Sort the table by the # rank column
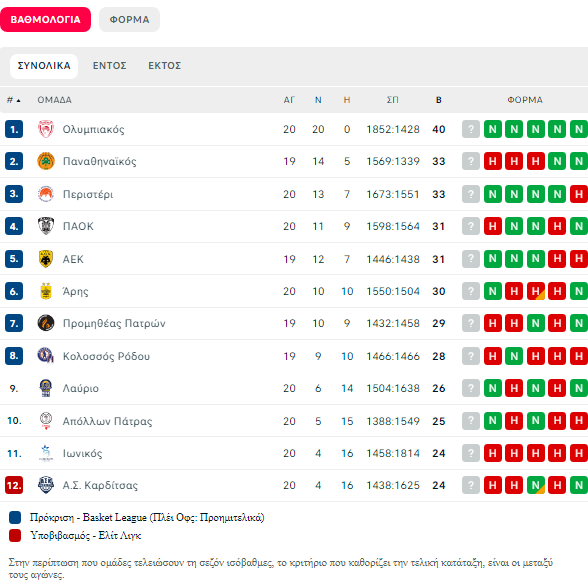 pyautogui.click(x=14, y=100)
